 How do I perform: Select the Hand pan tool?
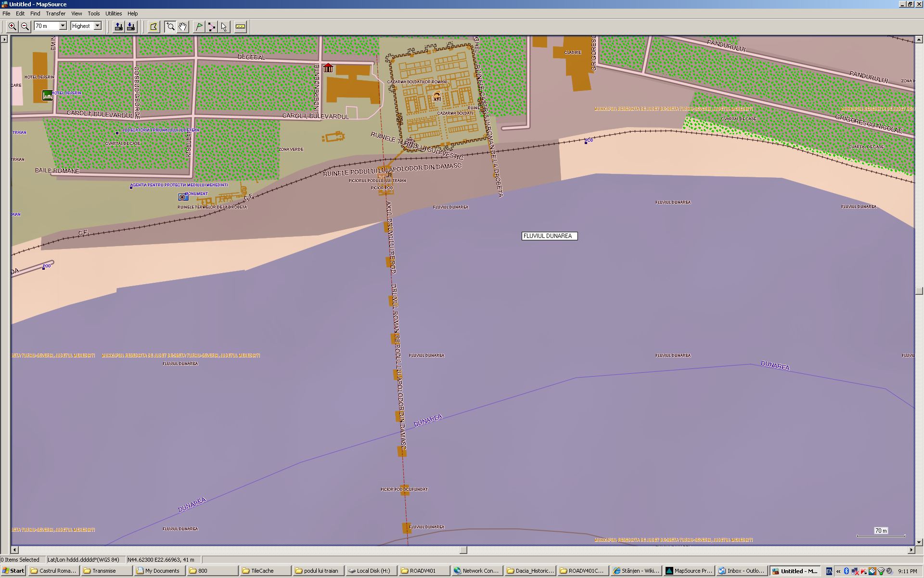(x=182, y=26)
